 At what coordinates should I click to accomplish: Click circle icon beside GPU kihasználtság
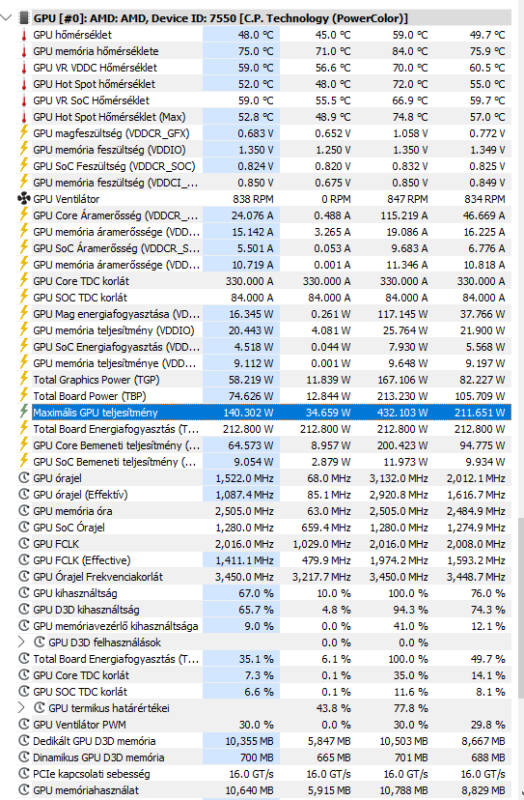tap(23, 593)
